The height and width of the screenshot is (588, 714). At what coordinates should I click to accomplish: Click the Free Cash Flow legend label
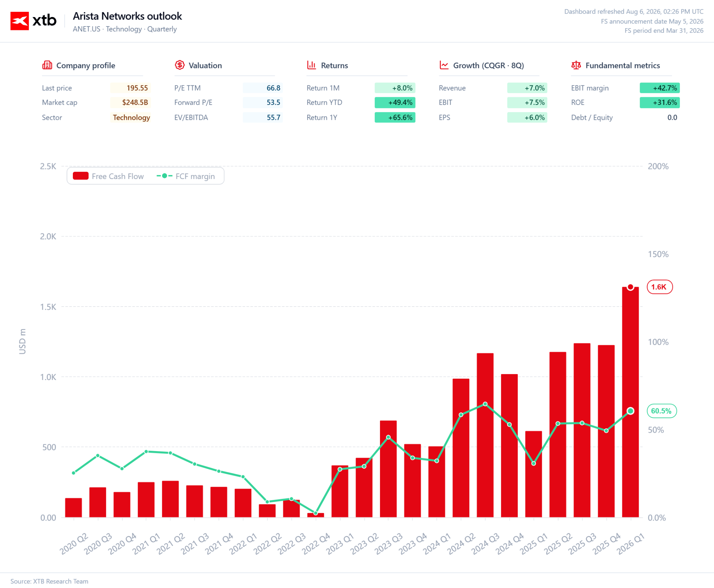(x=118, y=176)
